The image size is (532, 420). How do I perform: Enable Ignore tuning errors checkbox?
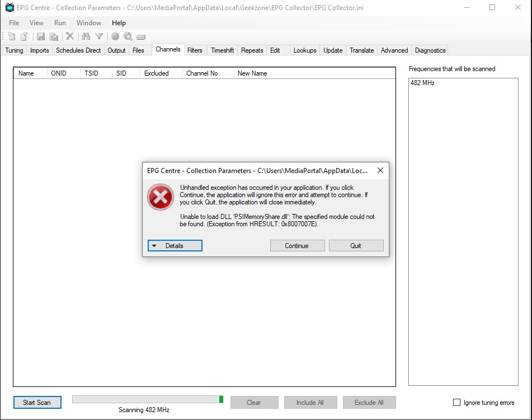pos(456,403)
